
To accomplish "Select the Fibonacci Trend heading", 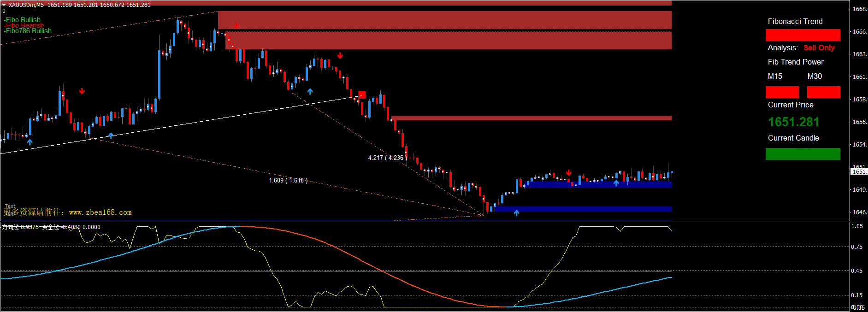I will click(x=795, y=21).
